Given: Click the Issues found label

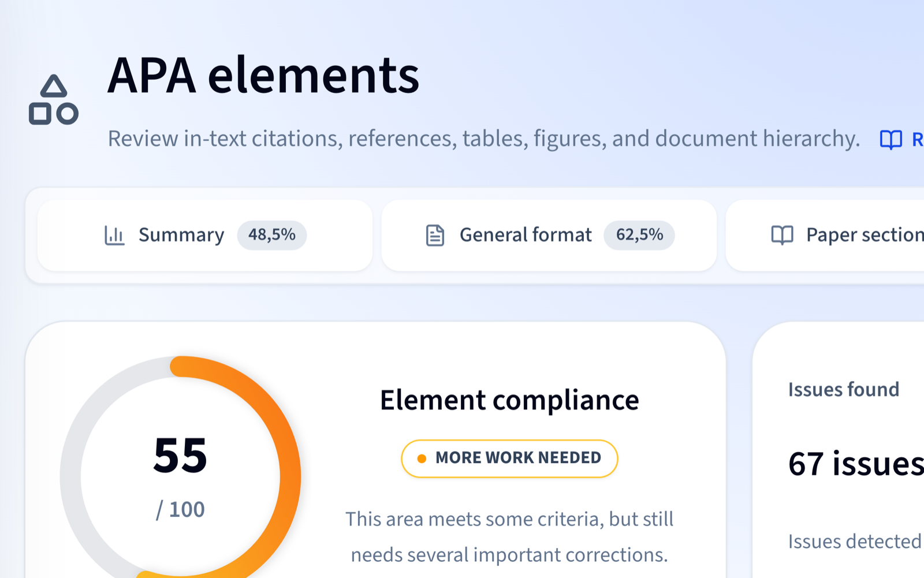Looking at the screenshot, I should pos(844,390).
